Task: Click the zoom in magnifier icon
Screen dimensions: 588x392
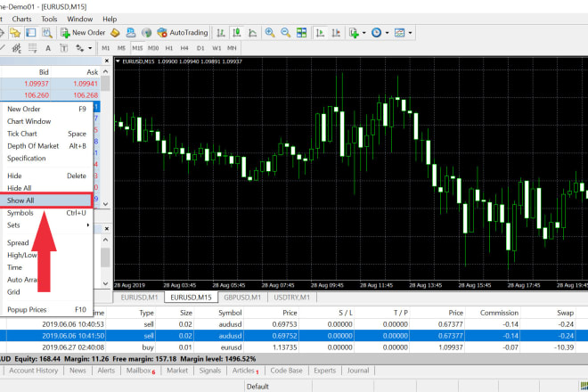Action: 269,32
